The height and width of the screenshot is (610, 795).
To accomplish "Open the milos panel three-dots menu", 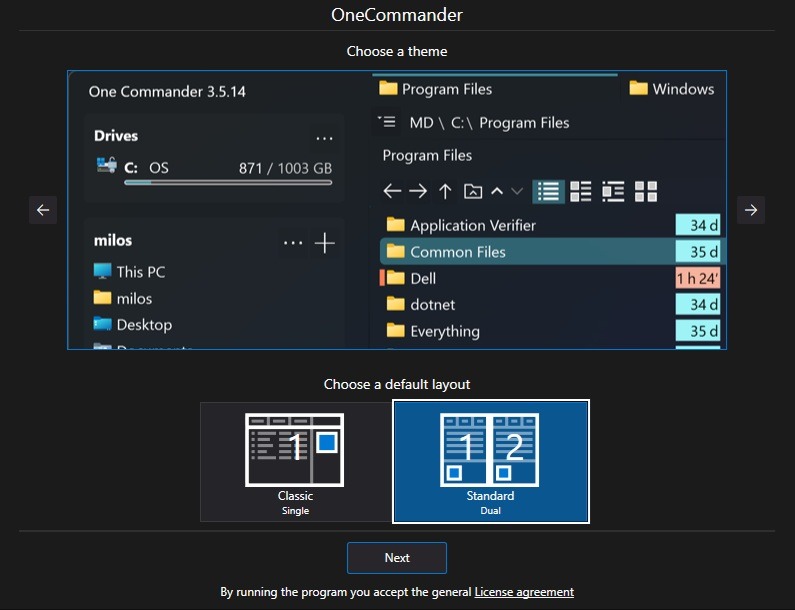I will point(293,243).
